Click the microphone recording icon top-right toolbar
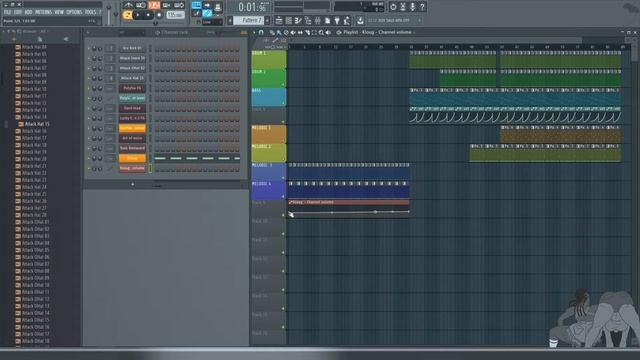 [412, 7]
